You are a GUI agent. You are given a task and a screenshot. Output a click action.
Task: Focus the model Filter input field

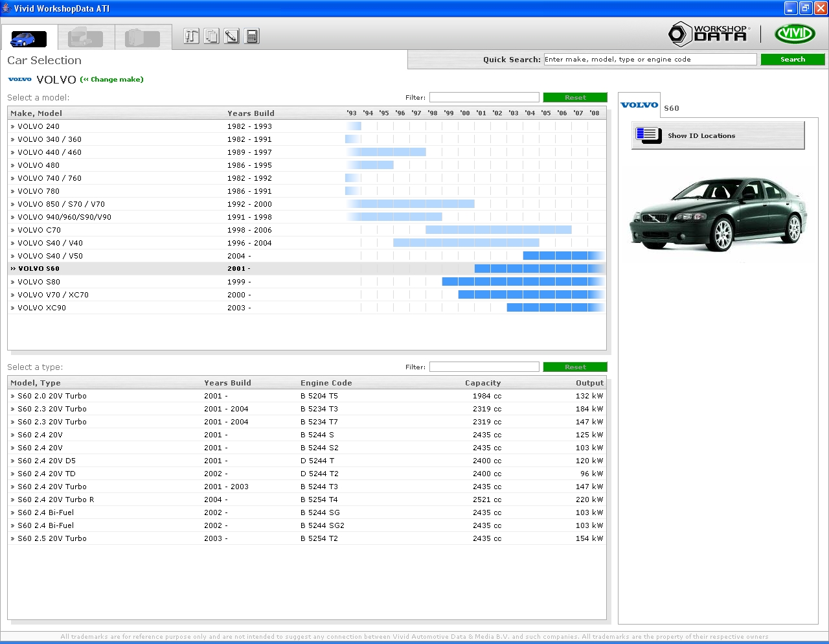tap(484, 97)
